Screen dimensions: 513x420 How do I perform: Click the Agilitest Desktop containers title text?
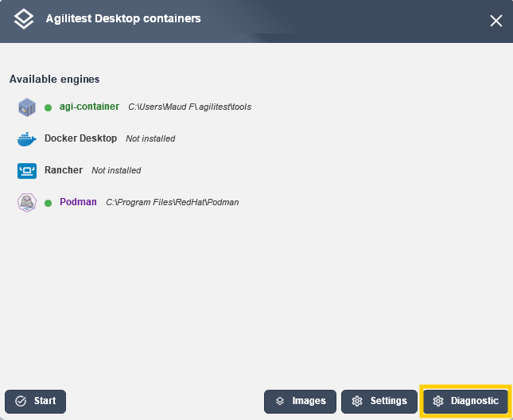pos(123,18)
